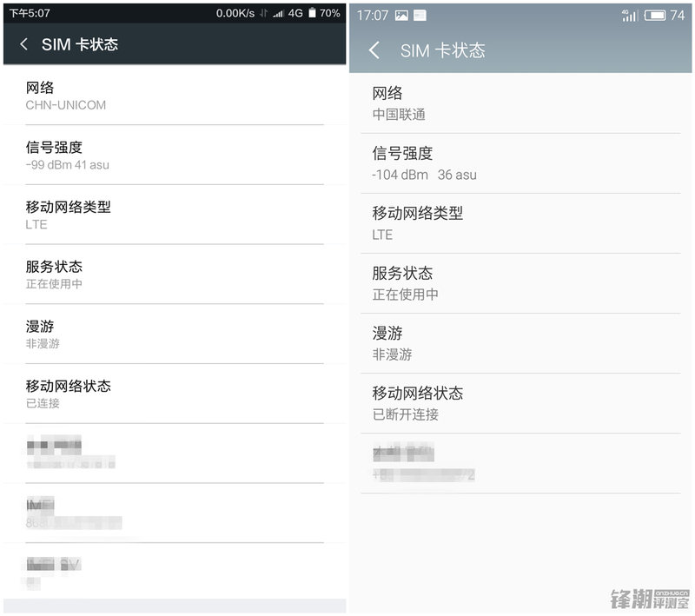This screenshot has height=616, width=695.
Task: Tap the blurred IMEI SV row
Action: coord(175,571)
